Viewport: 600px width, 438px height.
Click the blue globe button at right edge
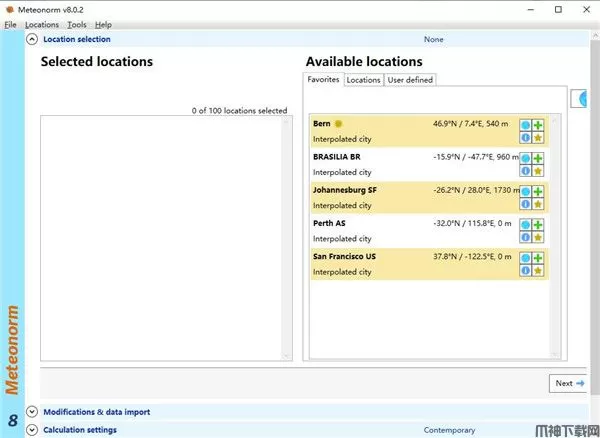[581, 99]
